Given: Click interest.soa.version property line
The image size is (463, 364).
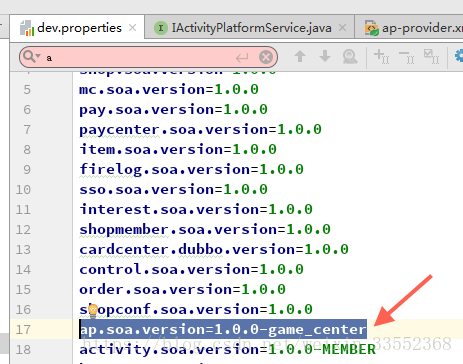Looking at the screenshot, I should [196, 210].
